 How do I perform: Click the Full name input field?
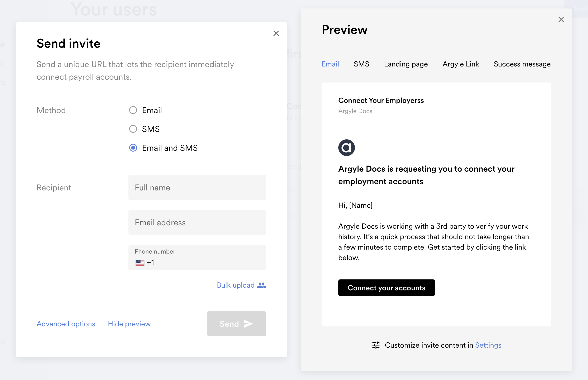[197, 187]
